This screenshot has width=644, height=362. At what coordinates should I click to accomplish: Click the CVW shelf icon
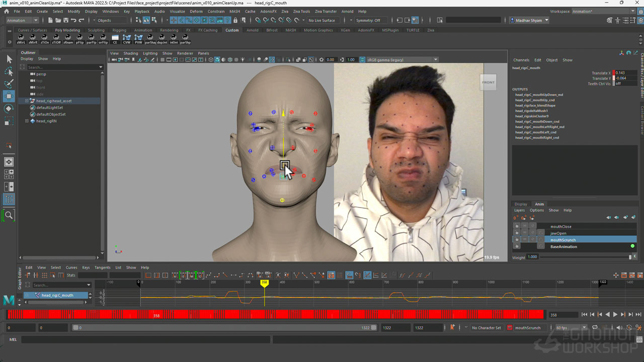(127, 38)
